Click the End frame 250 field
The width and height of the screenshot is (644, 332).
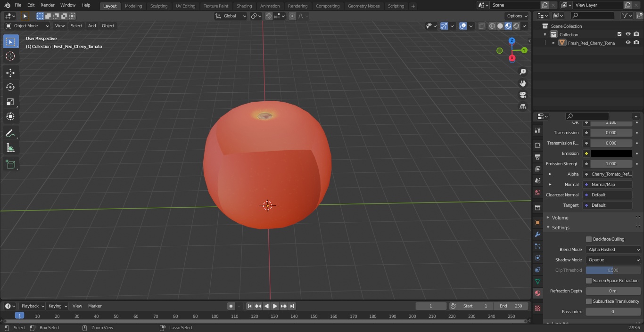click(511, 306)
